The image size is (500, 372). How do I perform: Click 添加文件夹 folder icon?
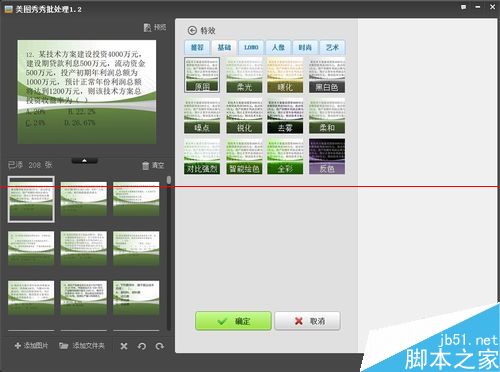click(64, 346)
